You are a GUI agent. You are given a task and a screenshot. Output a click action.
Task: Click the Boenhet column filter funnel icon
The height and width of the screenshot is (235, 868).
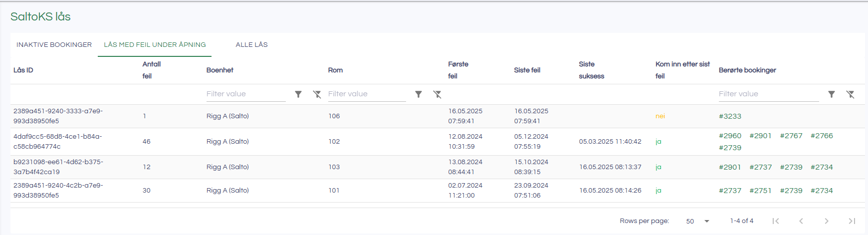[x=298, y=94]
